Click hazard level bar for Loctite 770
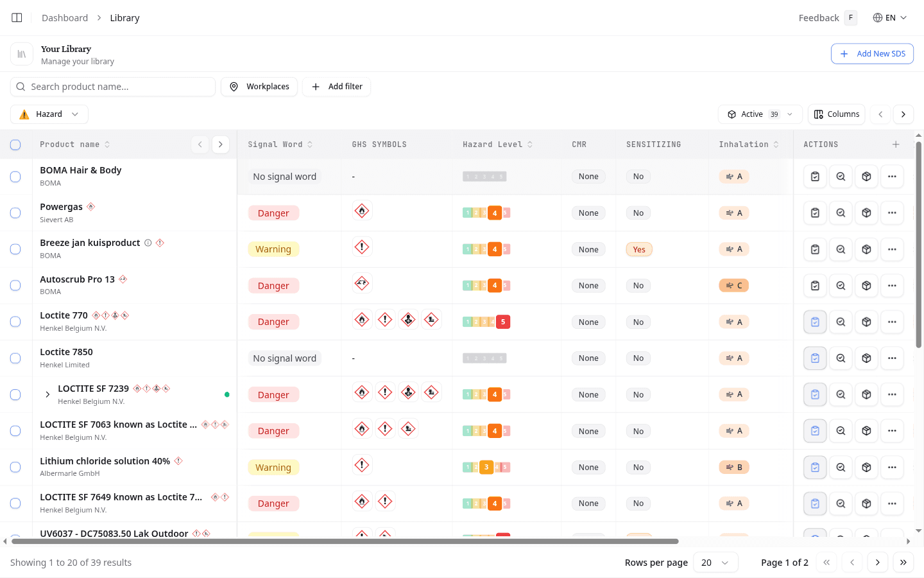Viewport: 924px width, 578px height. tap(486, 322)
